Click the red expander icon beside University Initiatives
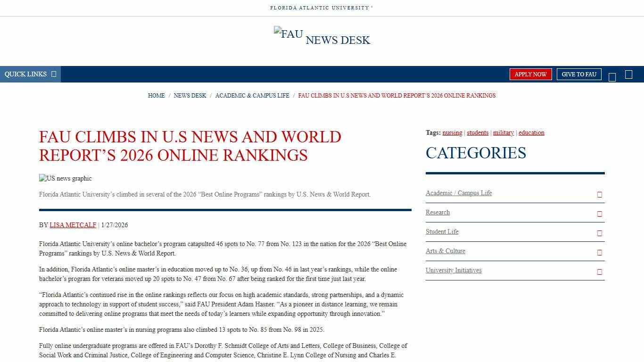The height and width of the screenshot is (362, 644). [x=599, y=272]
